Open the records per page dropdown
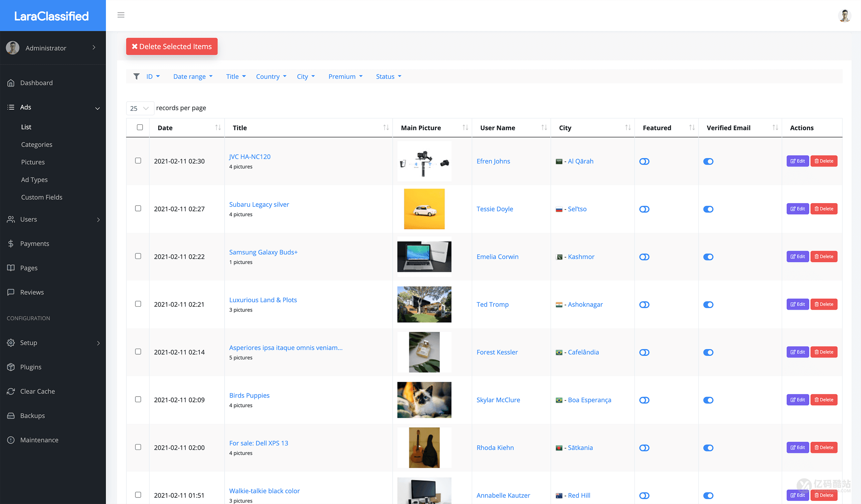861x504 pixels. tap(139, 108)
